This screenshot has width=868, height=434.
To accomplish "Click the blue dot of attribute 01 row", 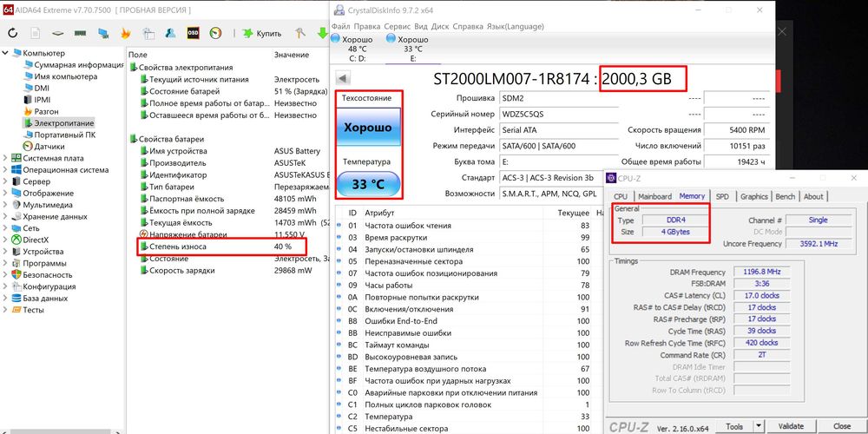I will (339, 226).
